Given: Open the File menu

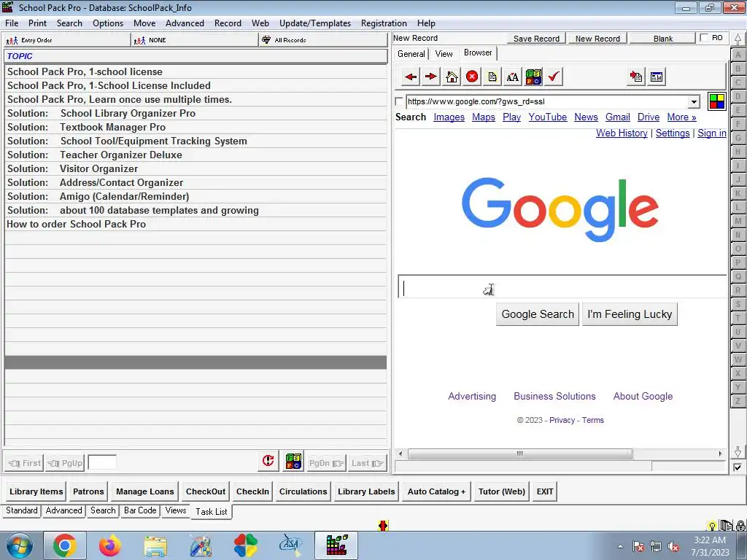Looking at the screenshot, I should (x=12, y=23).
